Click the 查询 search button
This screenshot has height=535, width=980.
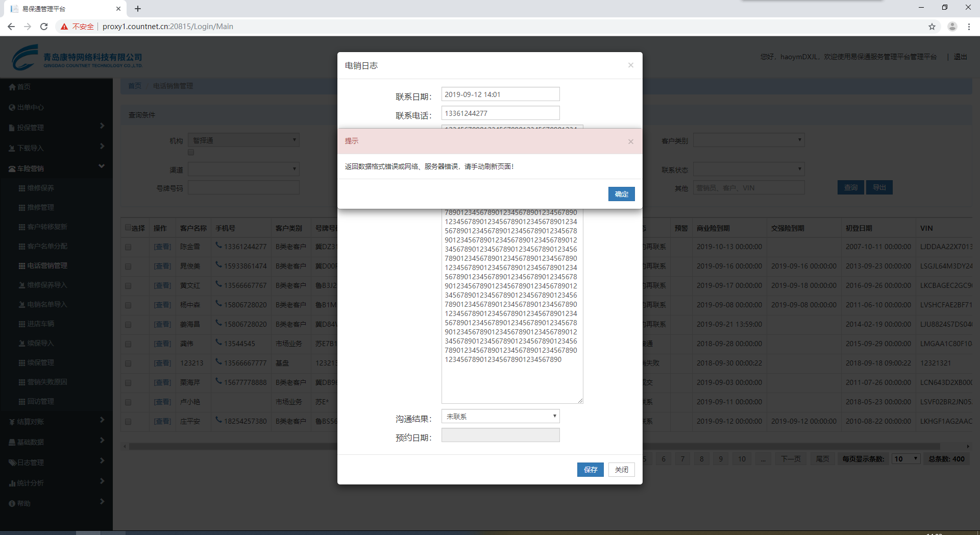[x=850, y=188]
